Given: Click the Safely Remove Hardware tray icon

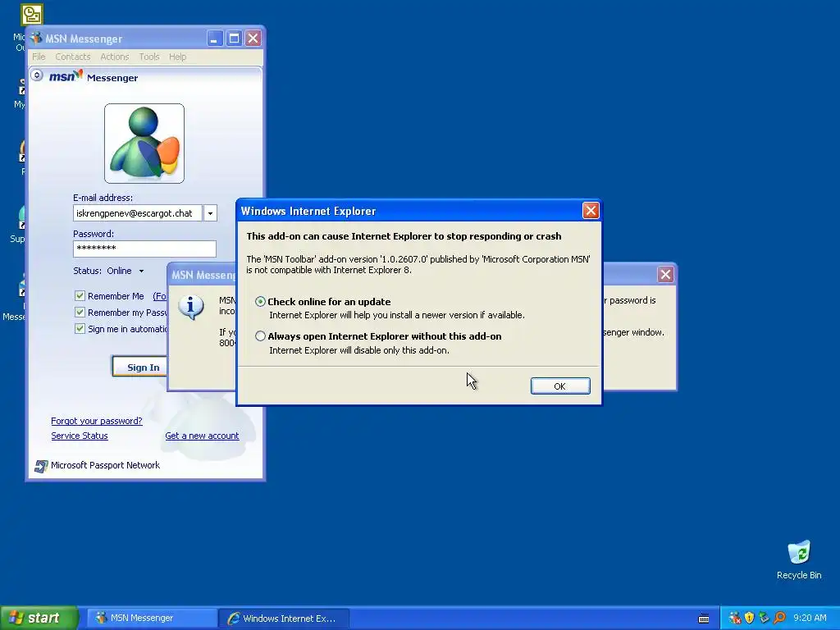Looking at the screenshot, I should [764, 619].
